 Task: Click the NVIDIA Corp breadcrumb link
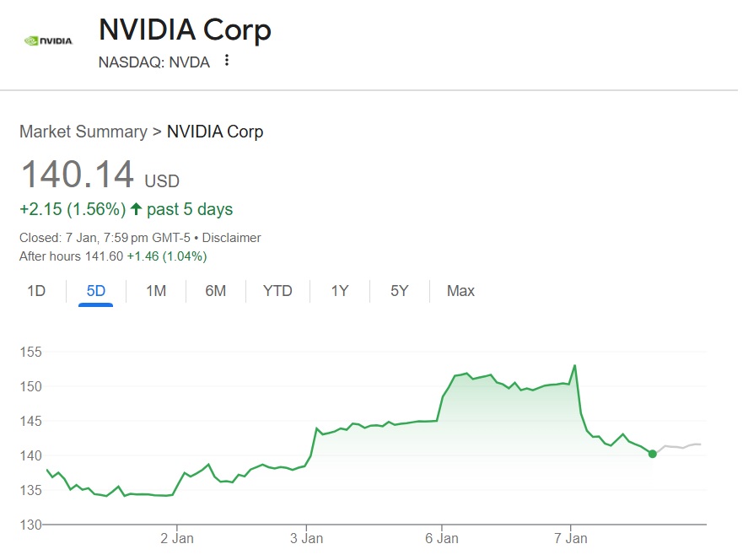214,132
